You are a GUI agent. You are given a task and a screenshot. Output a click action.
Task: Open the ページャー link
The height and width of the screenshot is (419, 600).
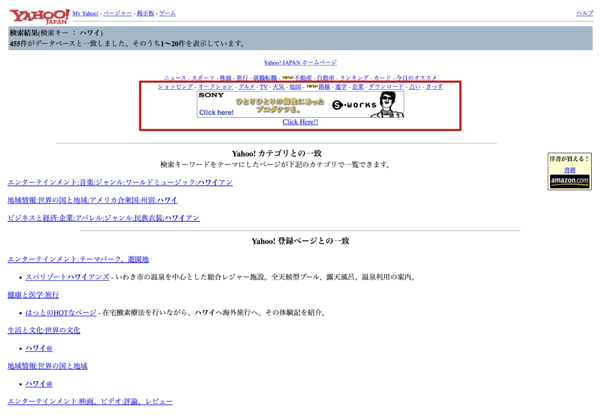point(117,13)
